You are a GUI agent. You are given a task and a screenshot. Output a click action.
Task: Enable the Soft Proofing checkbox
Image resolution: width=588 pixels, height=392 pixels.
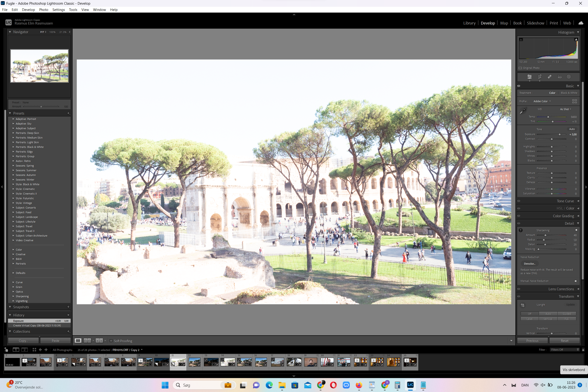(111, 340)
